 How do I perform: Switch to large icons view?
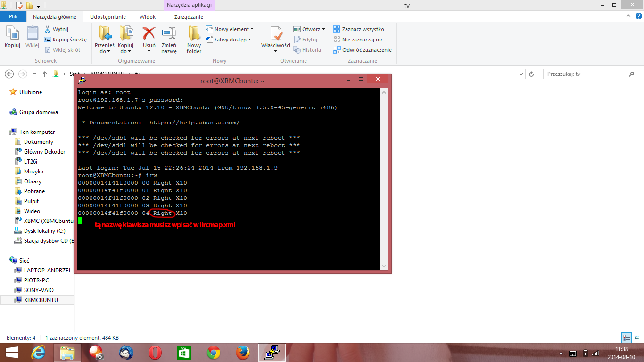coord(636,338)
